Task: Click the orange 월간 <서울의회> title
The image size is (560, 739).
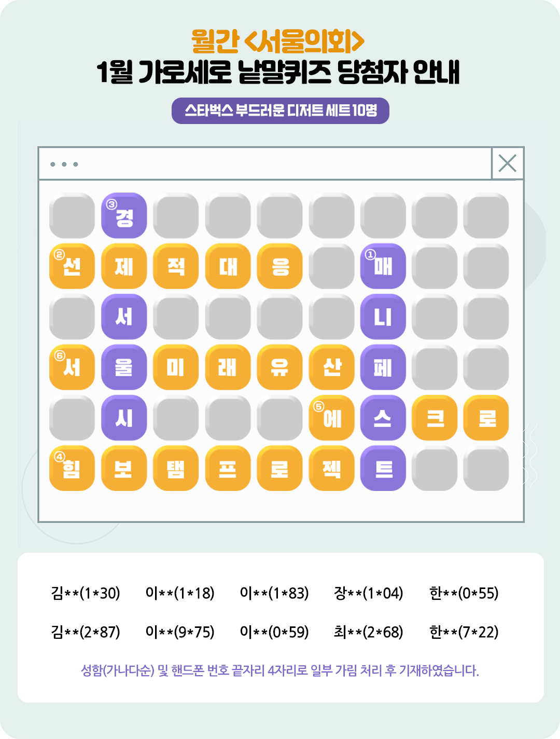Action: [x=278, y=41]
